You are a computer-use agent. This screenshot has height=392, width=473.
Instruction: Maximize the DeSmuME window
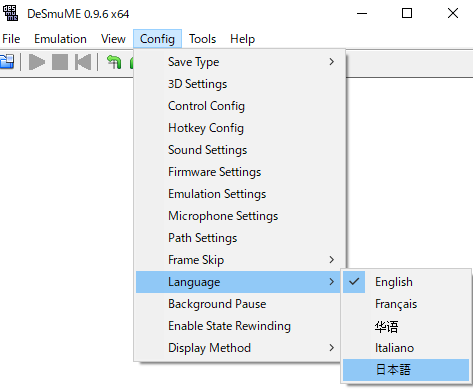(407, 13)
